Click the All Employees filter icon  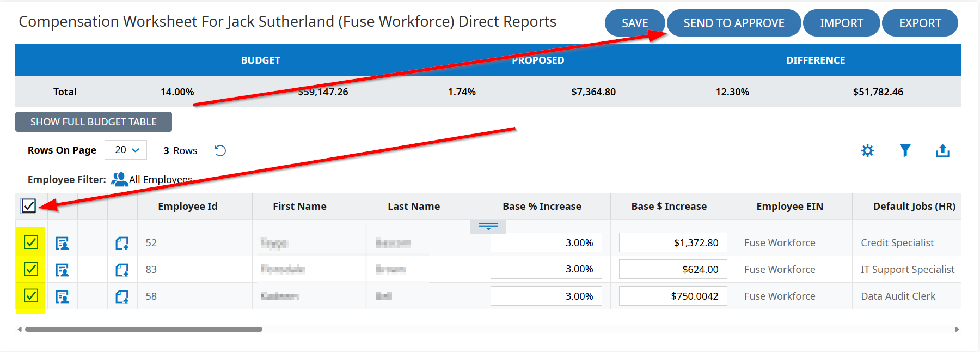coord(119,179)
